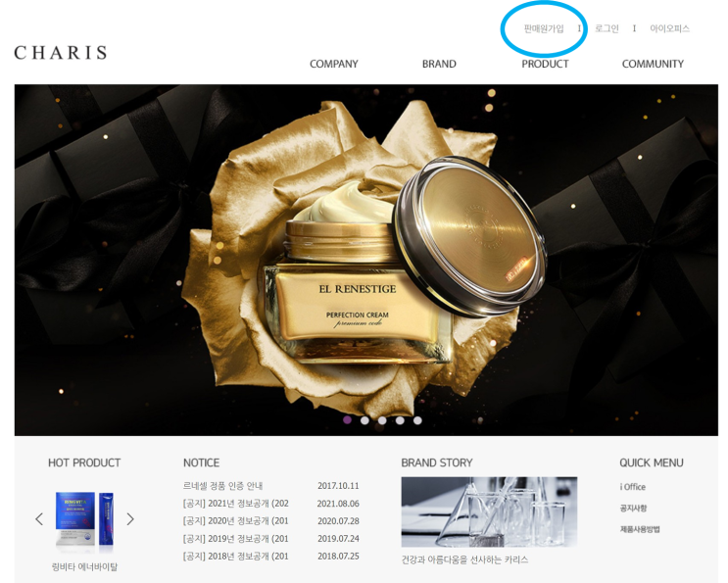
Task: Click the 링비타 에너바이탈 product name
Action: (84, 566)
